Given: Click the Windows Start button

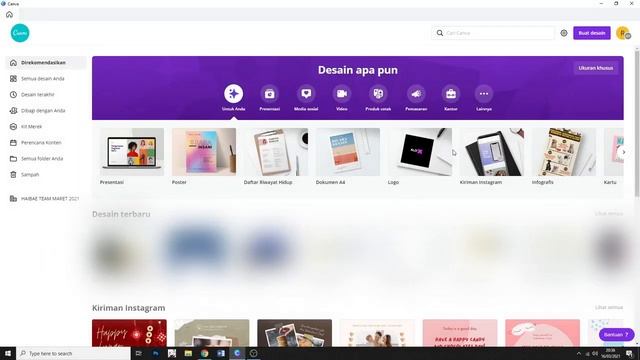Looking at the screenshot, I should [8, 353].
